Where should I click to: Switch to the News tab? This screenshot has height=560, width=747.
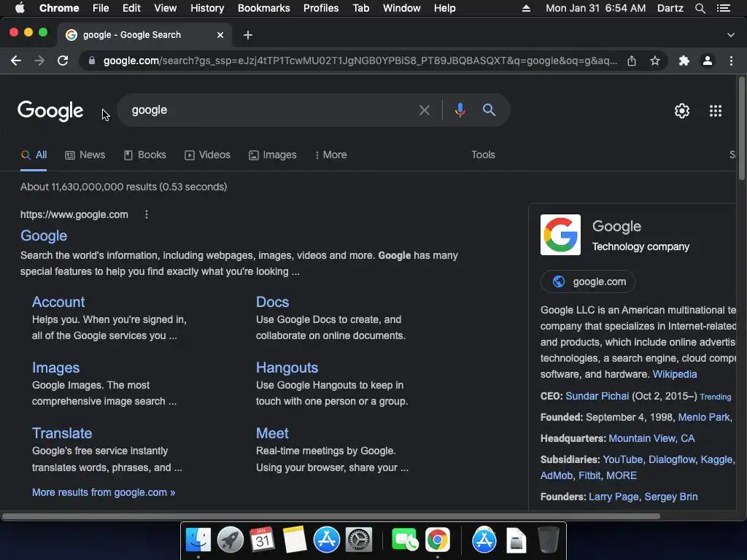(85, 155)
